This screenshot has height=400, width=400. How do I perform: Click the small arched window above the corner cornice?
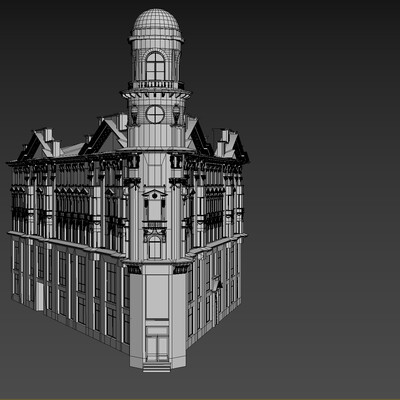click(x=155, y=247)
